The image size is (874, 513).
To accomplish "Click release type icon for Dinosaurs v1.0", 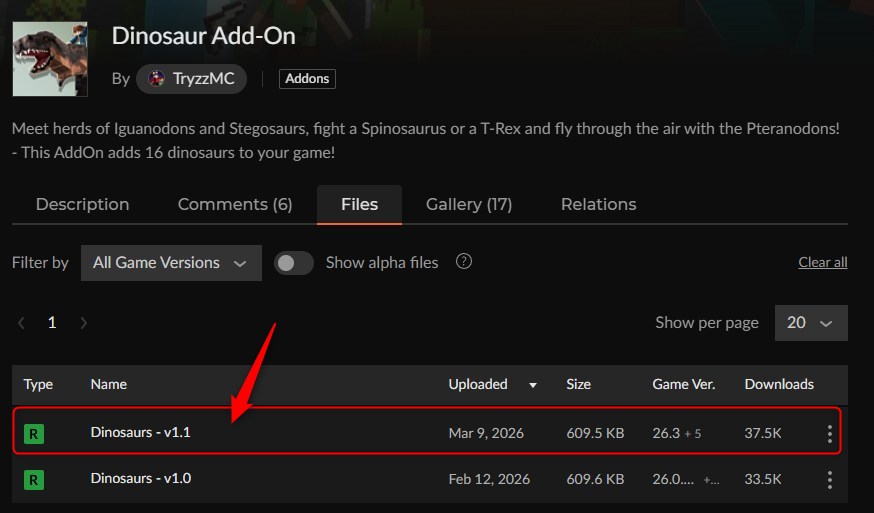I will [34, 480].
